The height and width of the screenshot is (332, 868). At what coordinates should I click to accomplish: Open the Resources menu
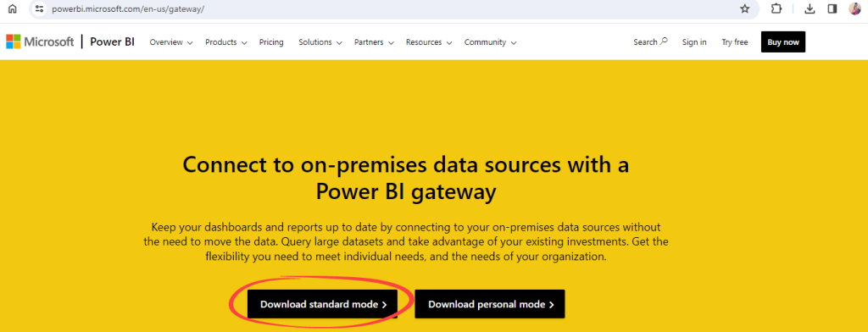click(429, 42)
